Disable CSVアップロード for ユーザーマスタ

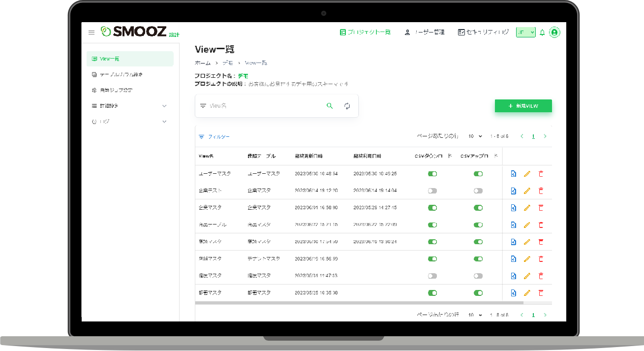coord(478,173)
